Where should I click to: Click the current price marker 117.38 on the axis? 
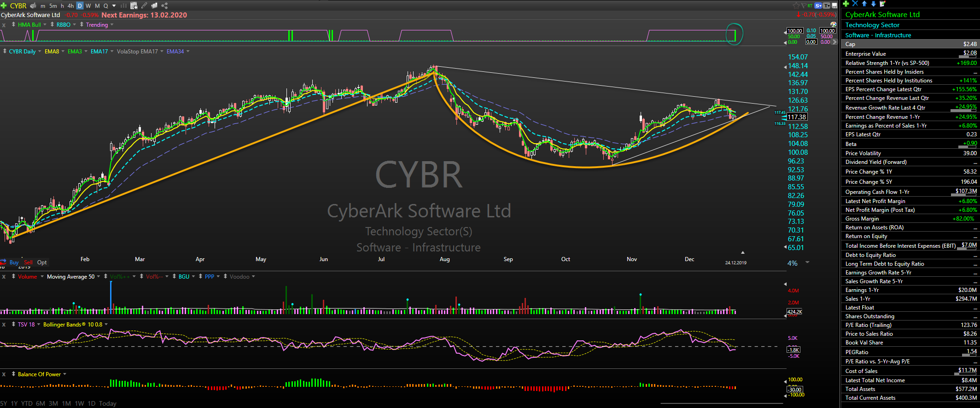pos(797,117)
